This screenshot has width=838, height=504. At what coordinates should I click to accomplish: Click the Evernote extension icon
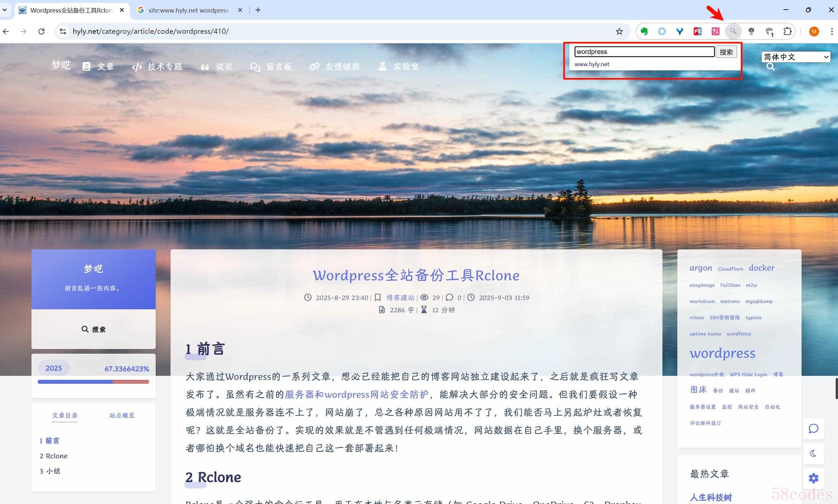pos(644,31)
